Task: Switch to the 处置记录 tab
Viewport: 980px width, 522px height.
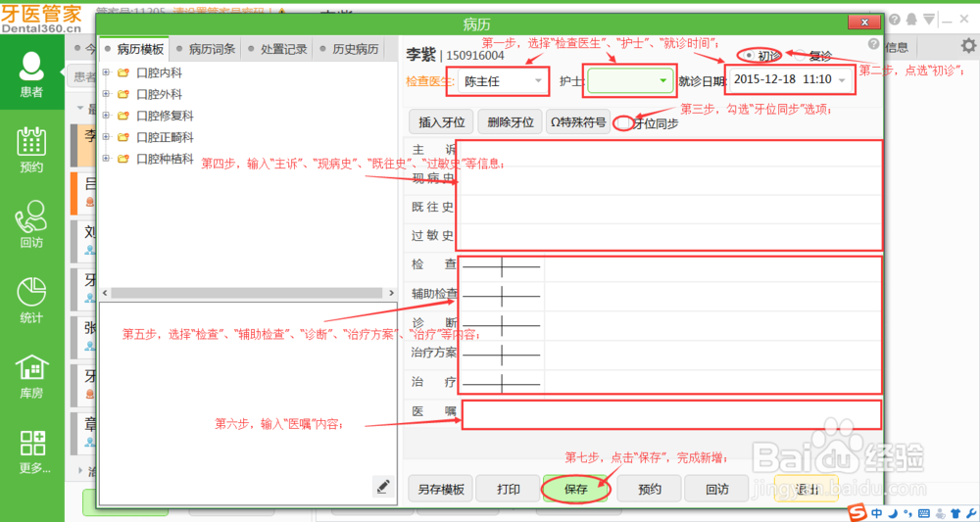Action: click(277, 49)
